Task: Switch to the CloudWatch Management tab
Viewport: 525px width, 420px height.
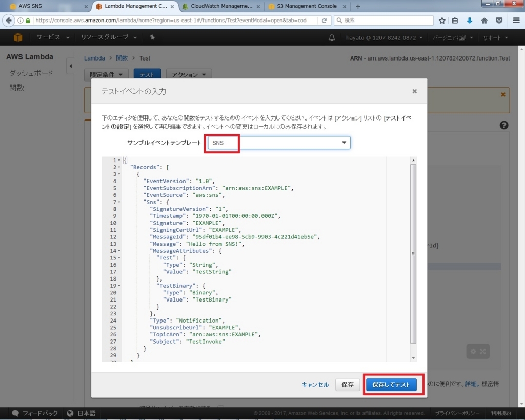Action: click(221, 6)
